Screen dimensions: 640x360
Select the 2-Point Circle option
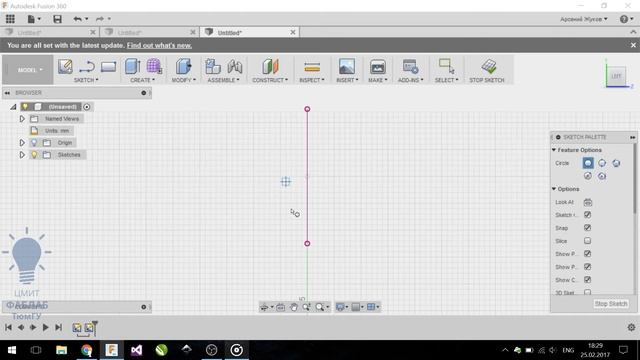pyautogui.click(x=602, y=163)
